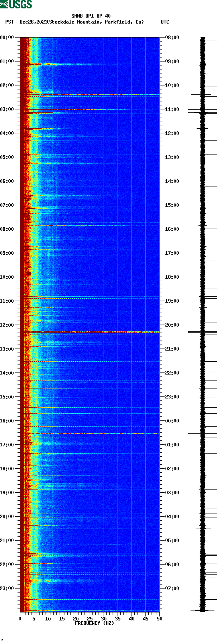The width and height of the screenshot is (220, 644).
Task: Click the 12:00 UTC time label
Action: click(172, 133)
